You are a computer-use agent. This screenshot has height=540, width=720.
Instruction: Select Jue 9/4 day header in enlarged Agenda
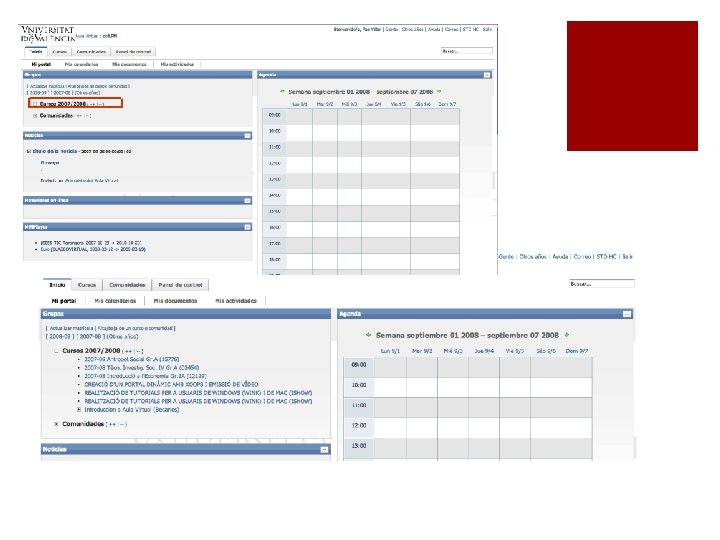(x=484, y=351)
